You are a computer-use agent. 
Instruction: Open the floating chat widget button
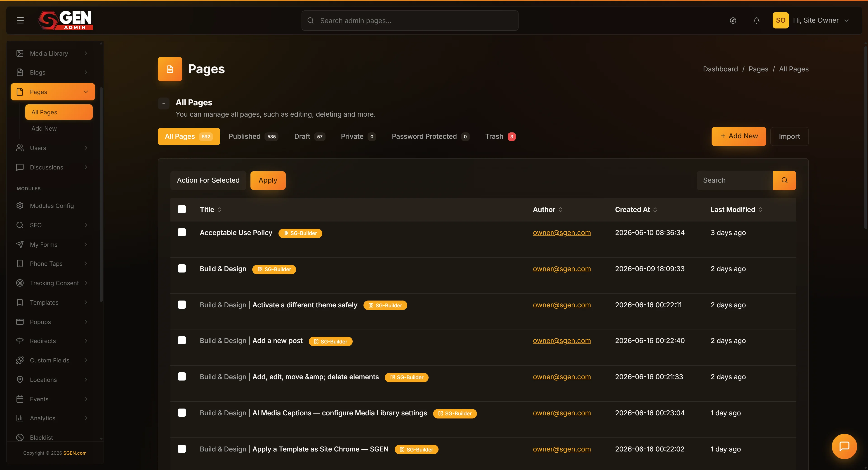(844, 446)
